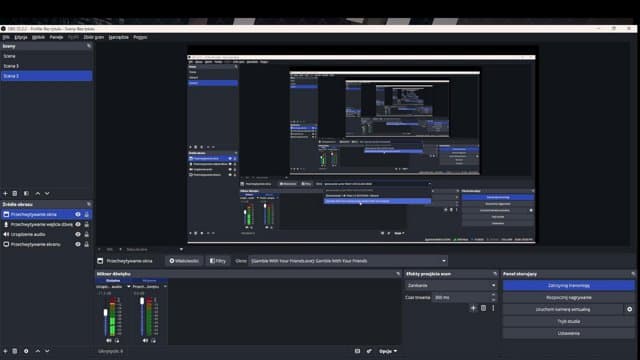Screen dimensions: 640x360
Task: Add a new scene with plus icon in Sceny panel
Action: click(x=5, y=193)
